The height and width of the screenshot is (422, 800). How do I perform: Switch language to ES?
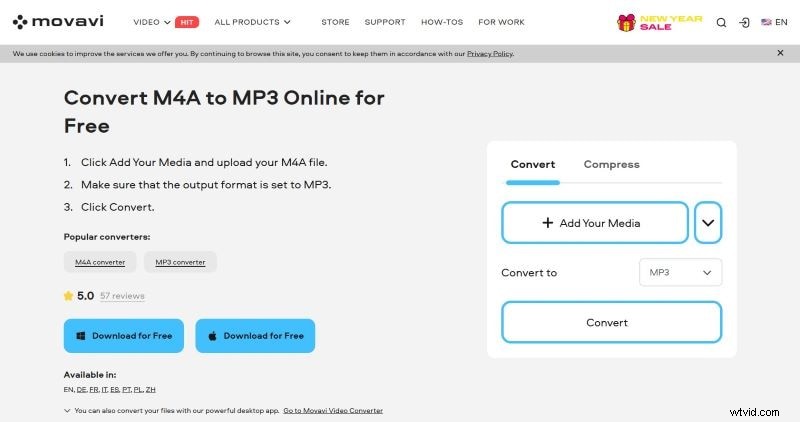coord(114,389)
